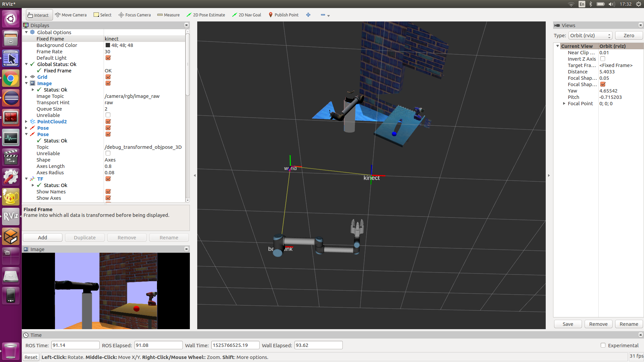Open Google Chrome from the dock
Image resolution: width=644 pixels, height=362 pixels.
pos(11,79)
